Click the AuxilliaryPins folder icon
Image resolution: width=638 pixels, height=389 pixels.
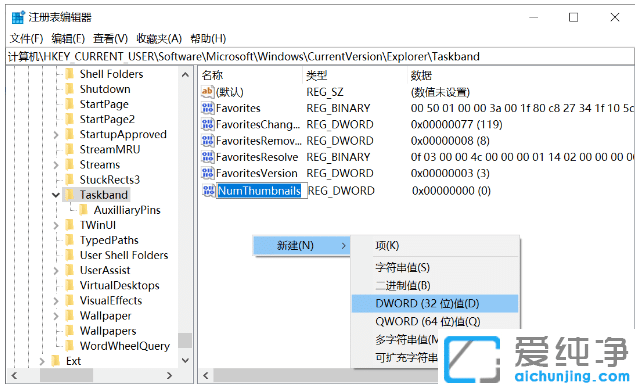click(x=84, y=210)
